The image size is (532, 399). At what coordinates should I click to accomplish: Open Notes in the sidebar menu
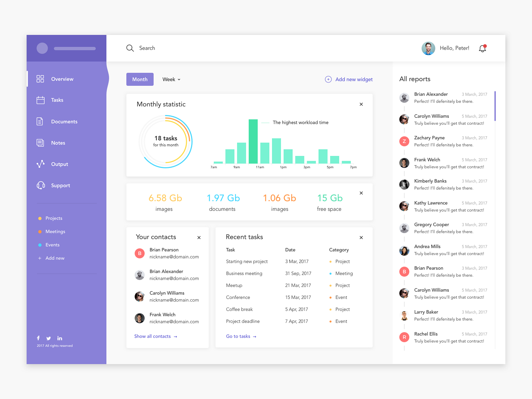click(58, 143)
